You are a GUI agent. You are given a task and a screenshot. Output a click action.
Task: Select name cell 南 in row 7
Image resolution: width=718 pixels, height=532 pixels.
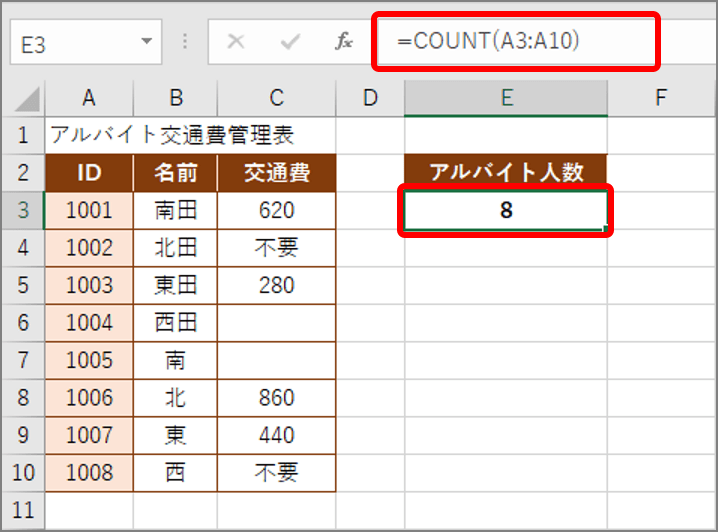(175, 361)
